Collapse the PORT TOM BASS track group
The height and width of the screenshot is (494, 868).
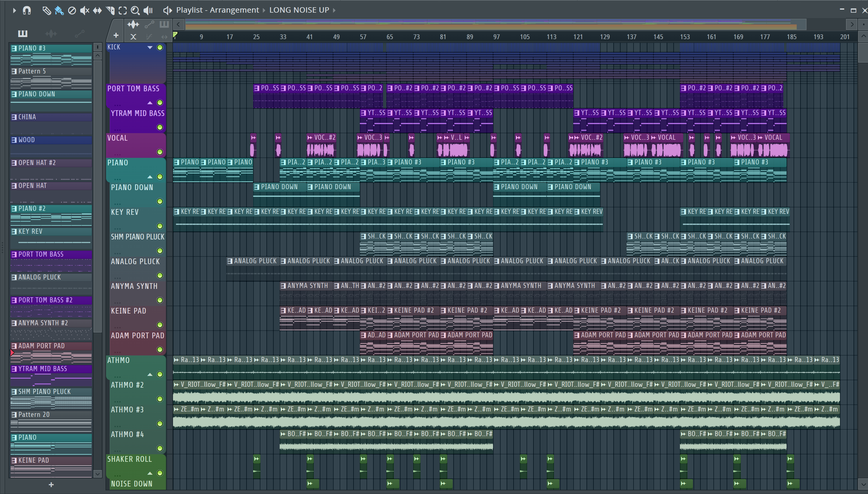coord(150,102)
